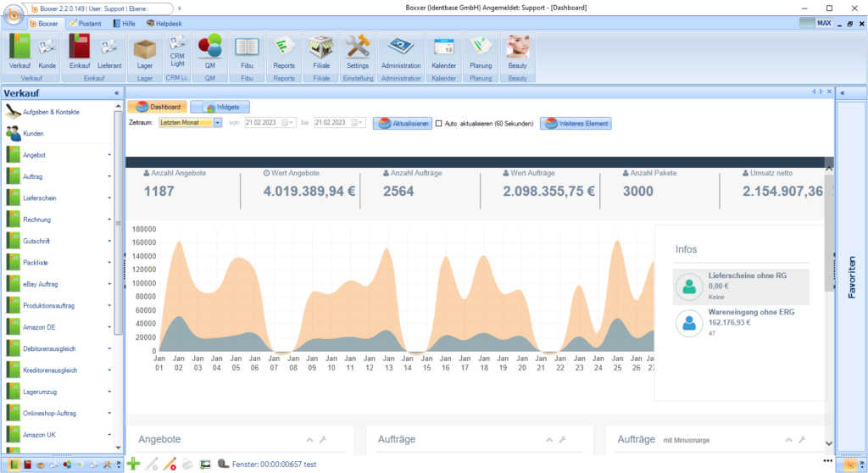Toggle Auto. aktualisieren checkbox
This screenshot has width=868, height=473.
pos(438,124)
